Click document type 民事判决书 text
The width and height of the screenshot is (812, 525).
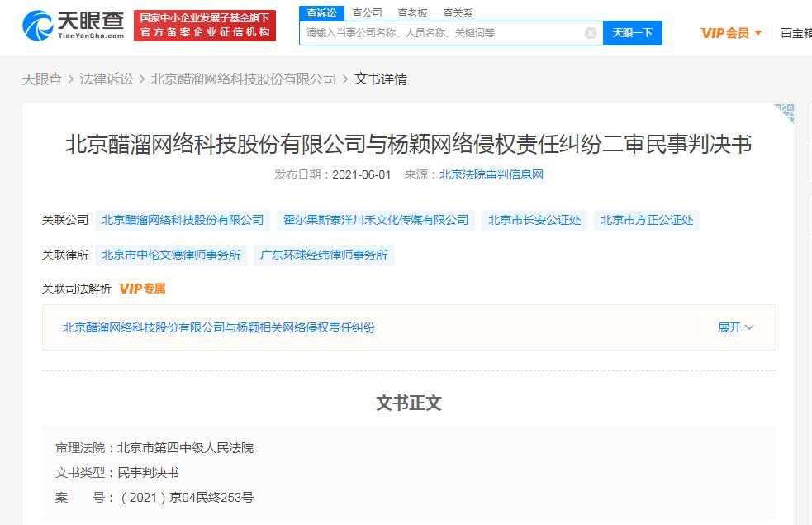148,473
